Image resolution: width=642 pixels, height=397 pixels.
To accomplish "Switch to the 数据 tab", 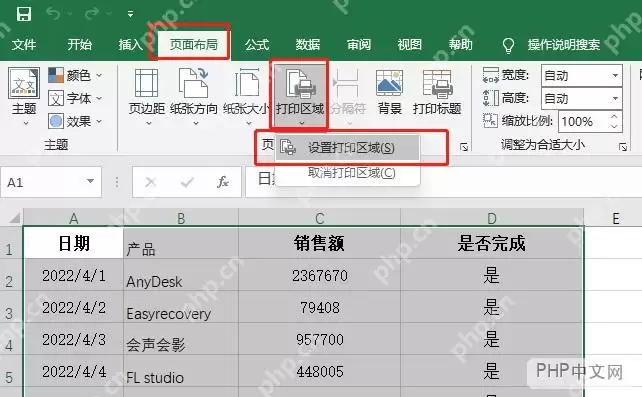I will point(308,44).
